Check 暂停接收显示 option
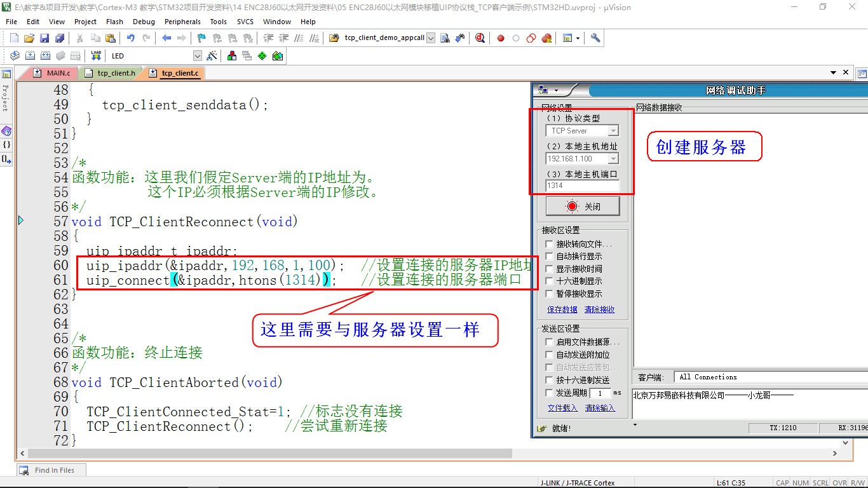The image size is (868, 488). pos(550,294)
